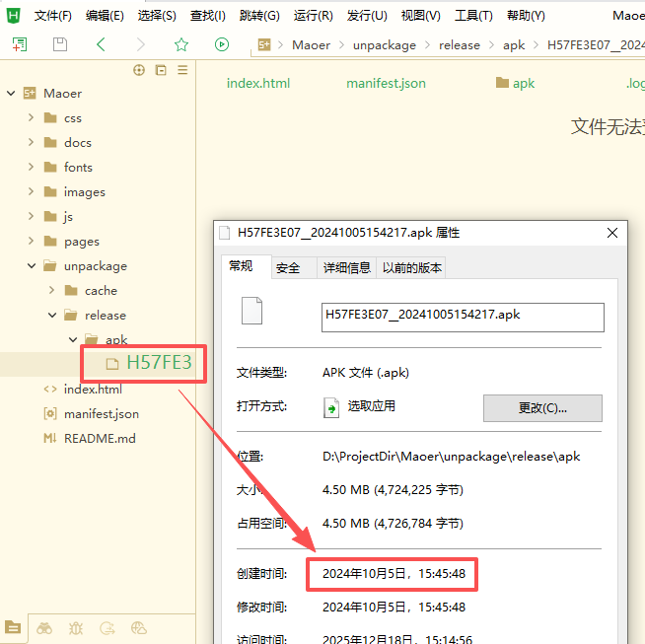Select the 安全 tab in properties dialog
Screen dimensions: 645x644
point(293,268)
